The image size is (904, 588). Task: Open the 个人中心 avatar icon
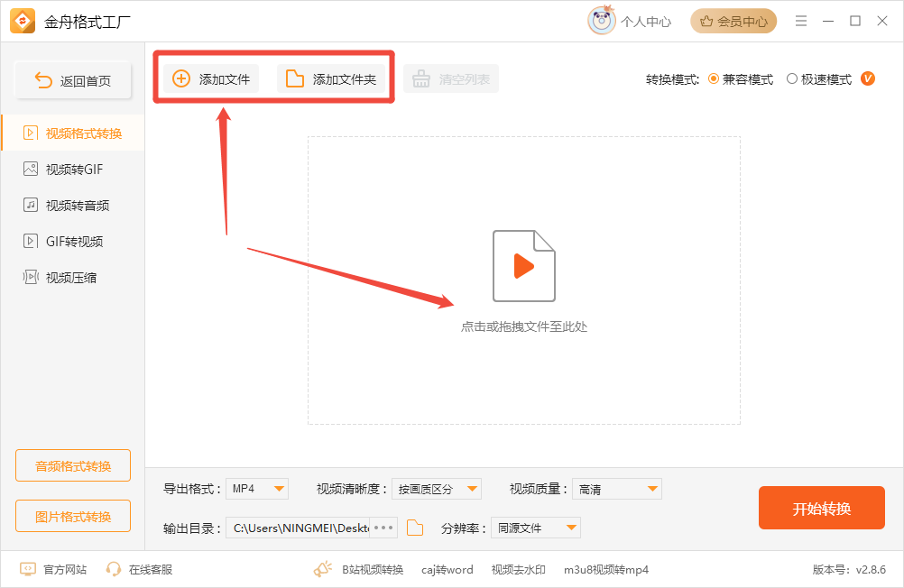(602, 21)
